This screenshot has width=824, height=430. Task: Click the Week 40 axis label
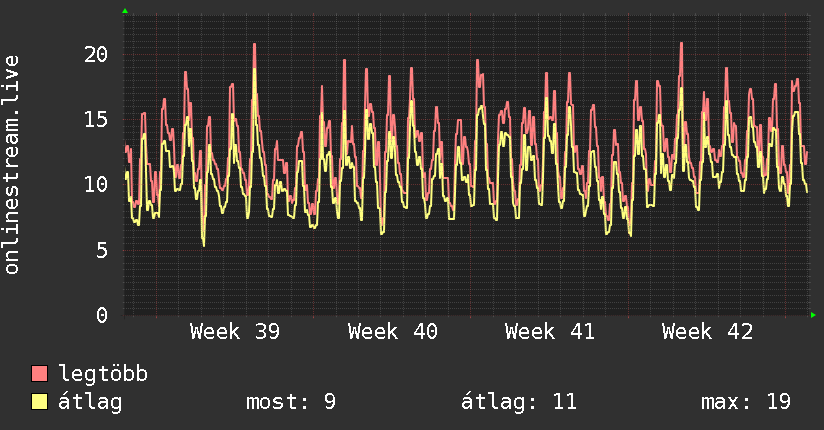[x=393, y=332]
